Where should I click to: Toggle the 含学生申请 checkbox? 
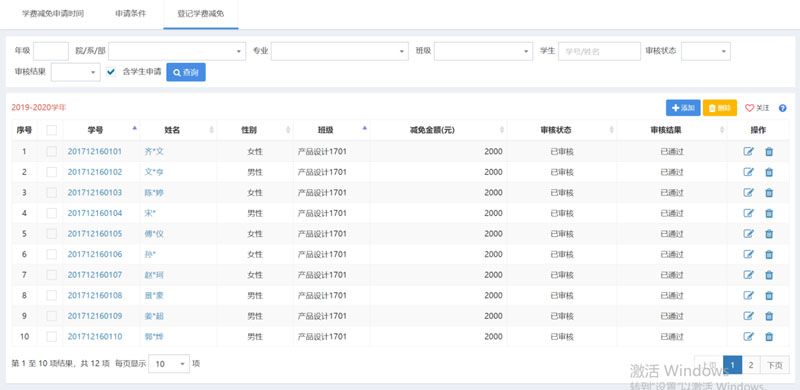click(111, 72)
